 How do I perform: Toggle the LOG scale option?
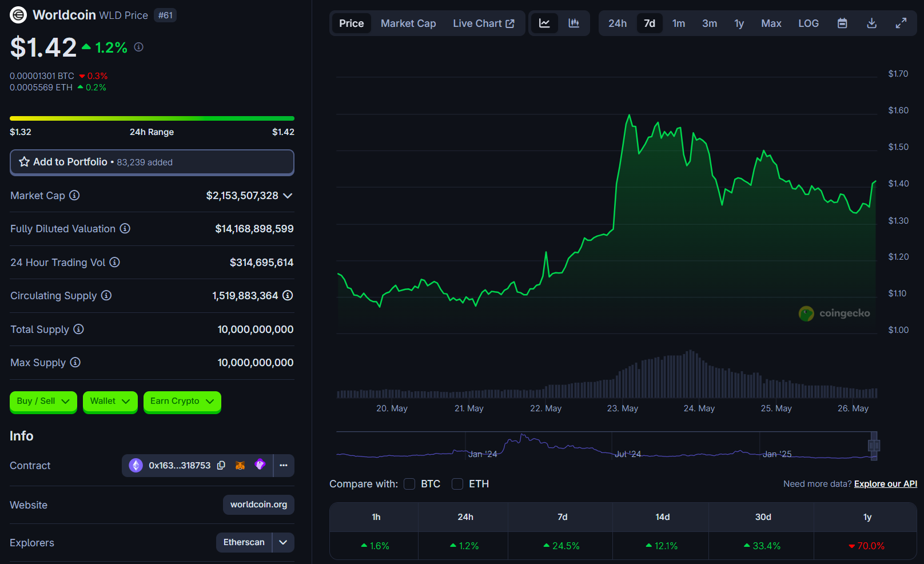tap(808, 23)
